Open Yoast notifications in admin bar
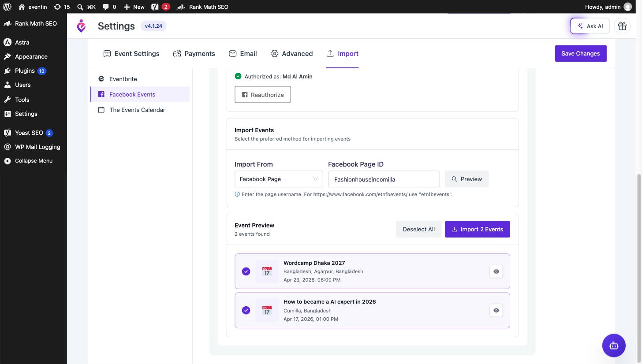642x364 pixels. click(x=160, y=7)
